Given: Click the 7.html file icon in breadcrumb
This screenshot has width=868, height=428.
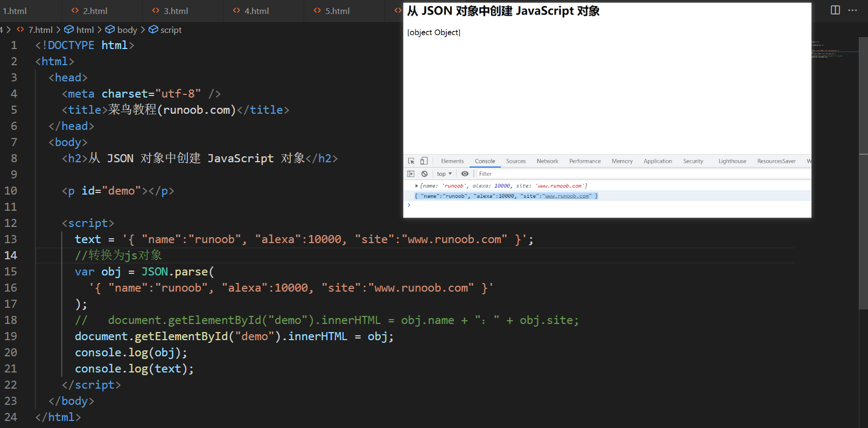Looking at the screenshot, I should tap(20, 30).
